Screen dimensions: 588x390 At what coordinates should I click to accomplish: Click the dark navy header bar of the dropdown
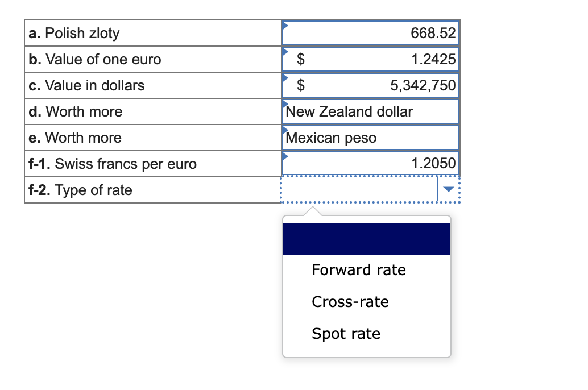(366, 238)
